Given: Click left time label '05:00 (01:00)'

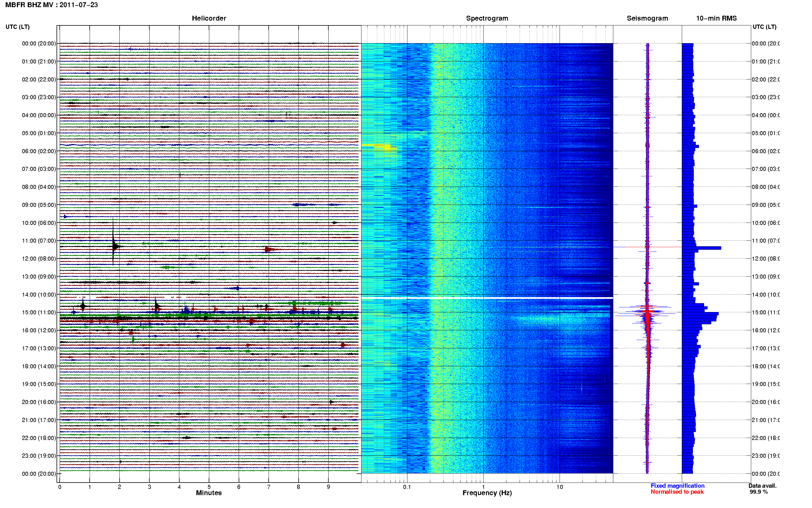Looking at the screenshot, I should [39, 133].
